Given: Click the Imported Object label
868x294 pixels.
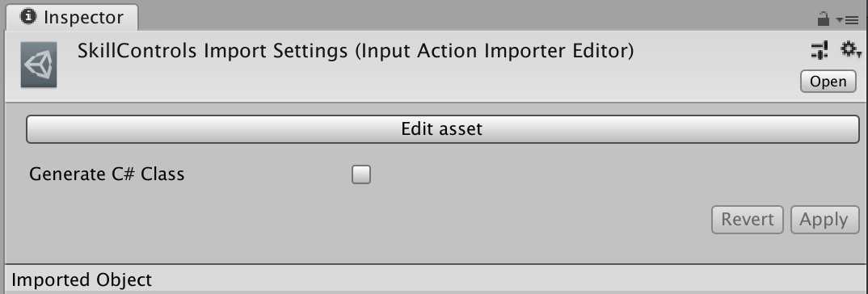Looking at the screenshot, I should tap(82, 279).
